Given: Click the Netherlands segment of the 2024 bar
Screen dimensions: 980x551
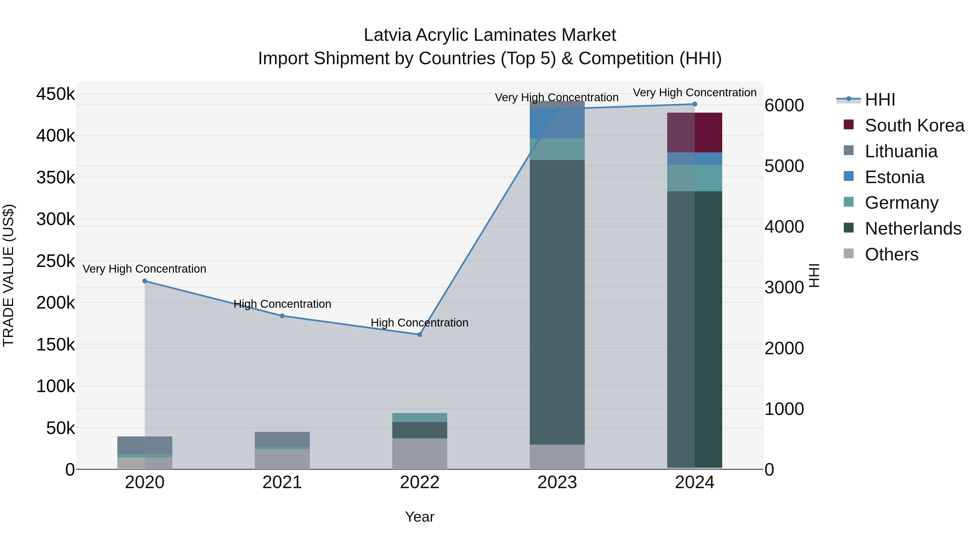Looking at the screenshot, I should tap(695, 329).
